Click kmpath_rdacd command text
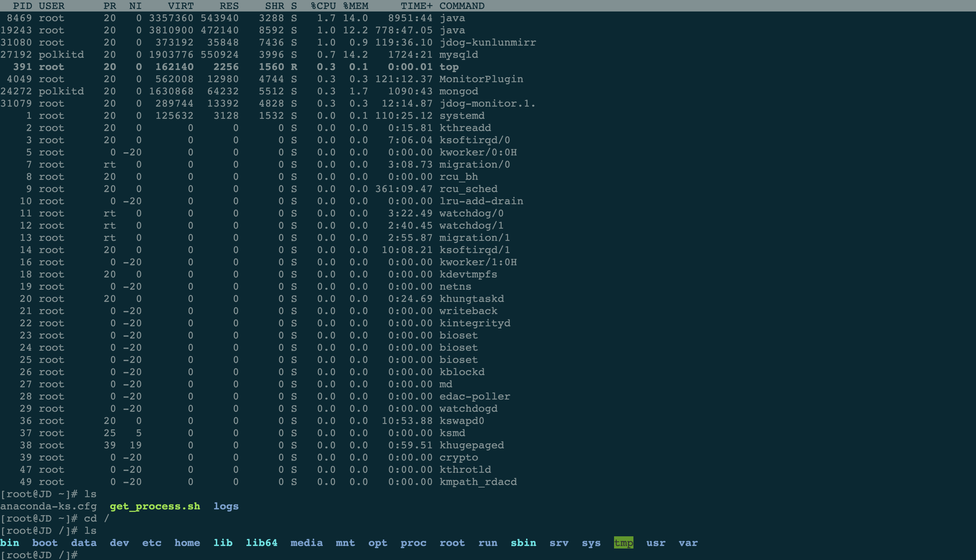976x560 pixels. point(478,482)
